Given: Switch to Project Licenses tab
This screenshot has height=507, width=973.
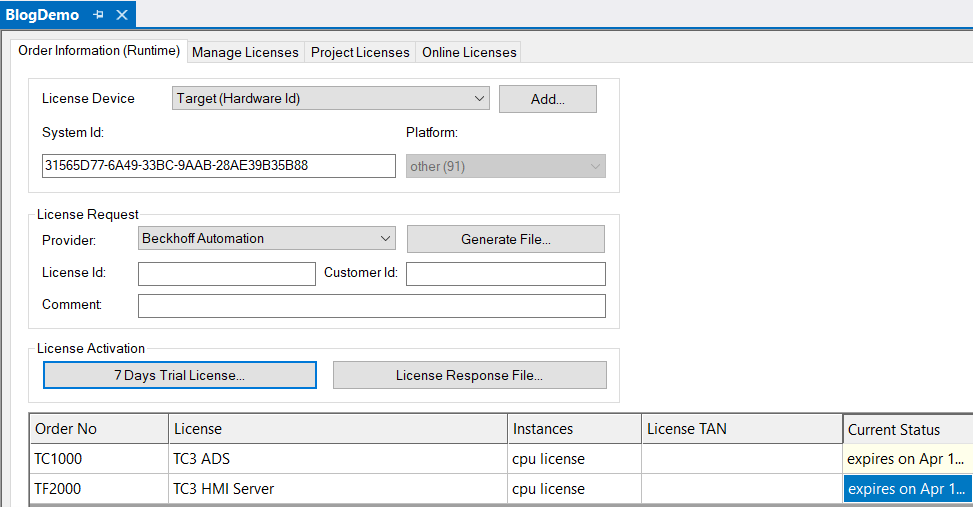Looking at the screenshot, I should [360, 53].
